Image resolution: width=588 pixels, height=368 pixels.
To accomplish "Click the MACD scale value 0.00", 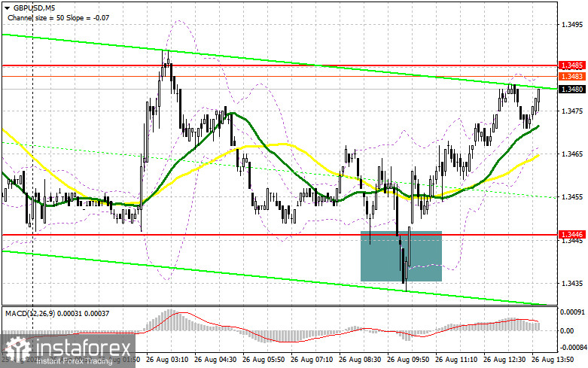I will click(x=567, y=330).
